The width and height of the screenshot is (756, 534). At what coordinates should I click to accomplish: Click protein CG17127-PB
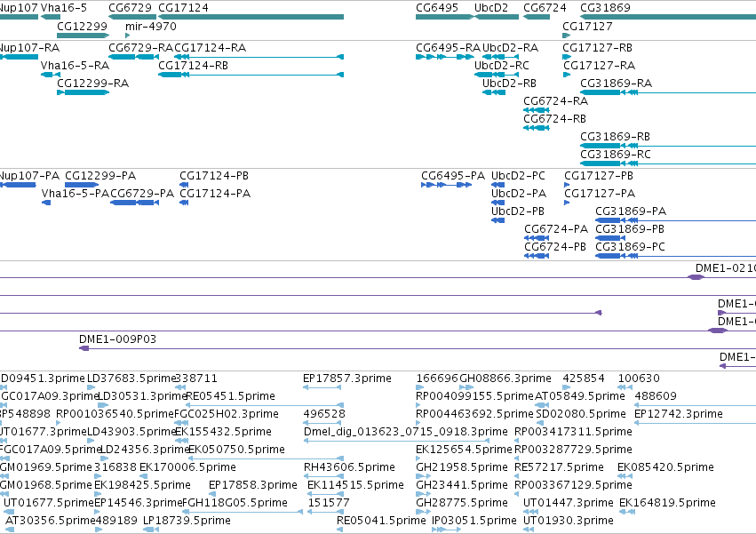click(x=567, y=185)
